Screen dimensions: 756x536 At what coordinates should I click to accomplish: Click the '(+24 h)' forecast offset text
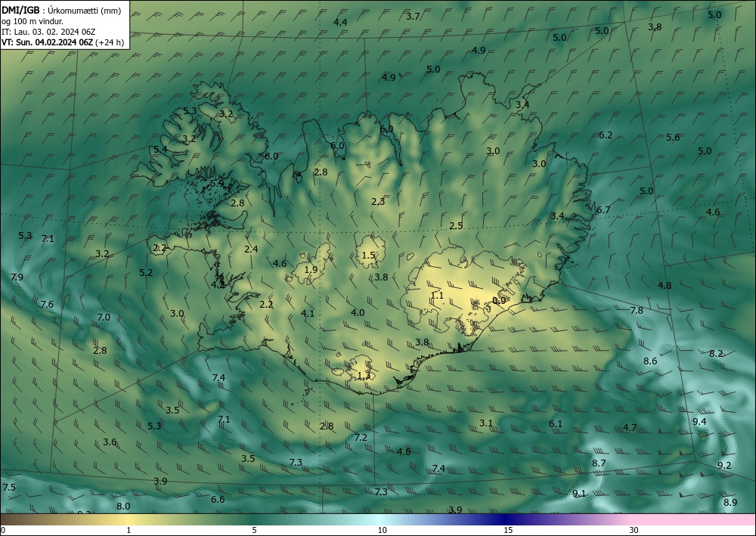[x=110, y=42]
